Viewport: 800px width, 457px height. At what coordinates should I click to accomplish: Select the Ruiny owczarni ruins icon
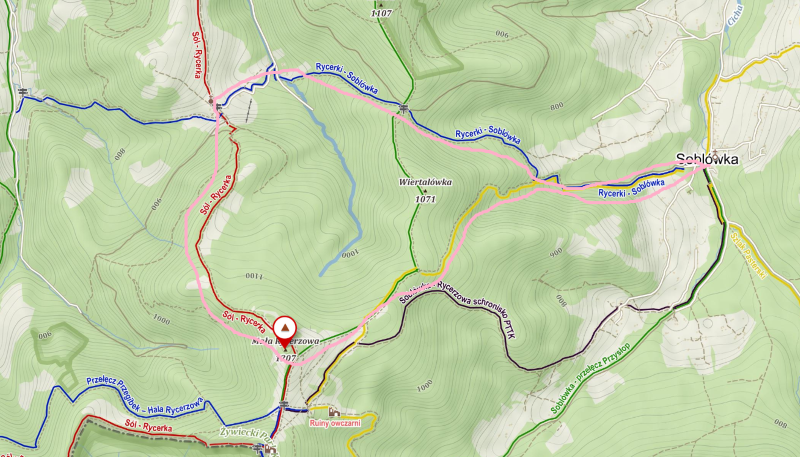point(334,412)
